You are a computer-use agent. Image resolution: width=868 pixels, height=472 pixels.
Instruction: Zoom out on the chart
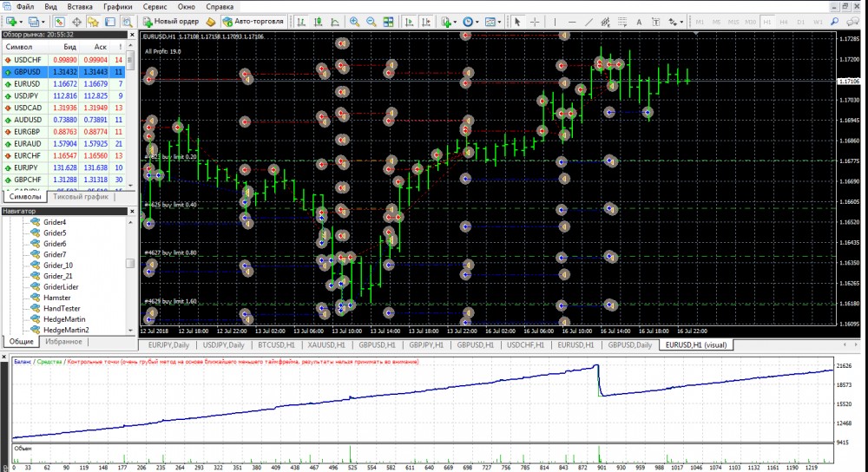371,22
